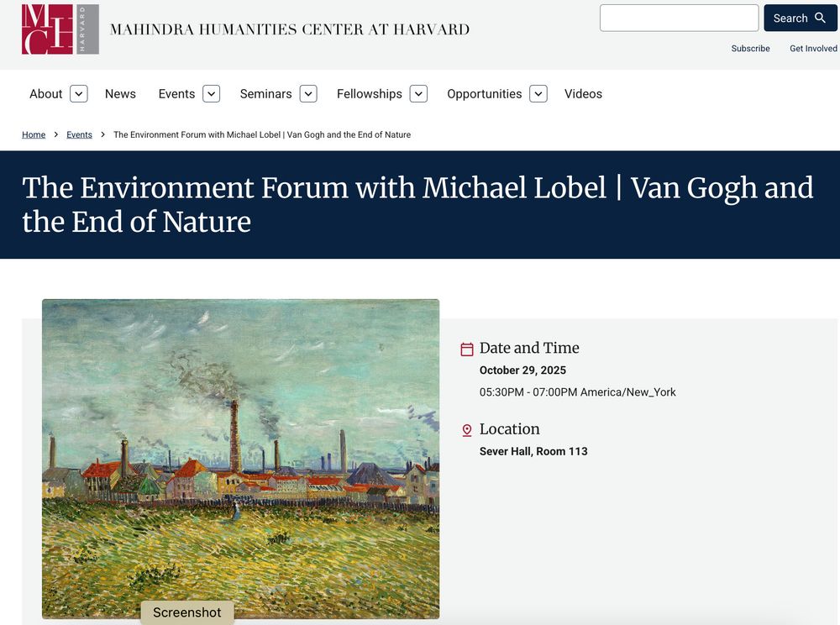Open the About dropdown chevron

[x=78, y=93]
